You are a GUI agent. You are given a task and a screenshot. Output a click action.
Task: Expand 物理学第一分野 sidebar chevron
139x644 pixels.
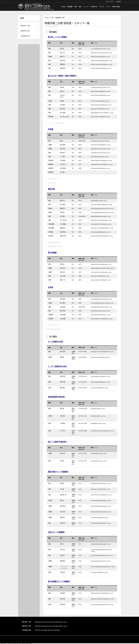click(37, 26)
